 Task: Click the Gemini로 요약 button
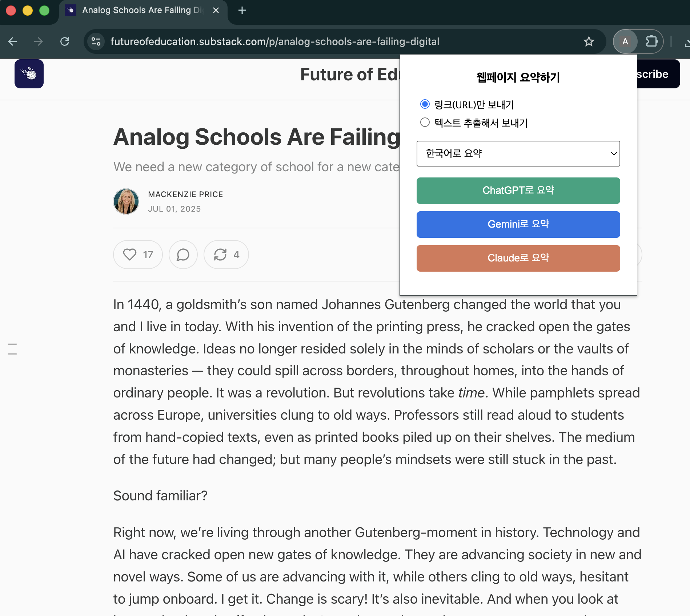click(518, 224)
